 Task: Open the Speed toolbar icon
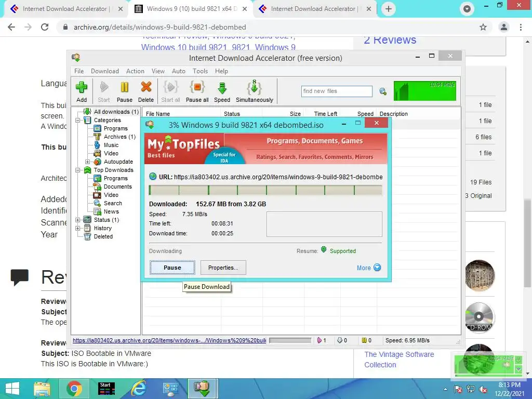[x=222, y=91]
